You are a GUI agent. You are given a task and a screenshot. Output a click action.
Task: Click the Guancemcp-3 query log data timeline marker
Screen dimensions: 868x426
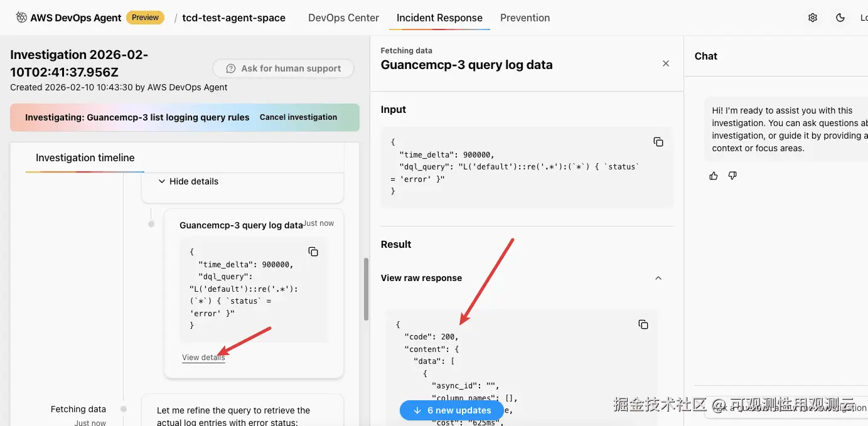coord(151,224)
